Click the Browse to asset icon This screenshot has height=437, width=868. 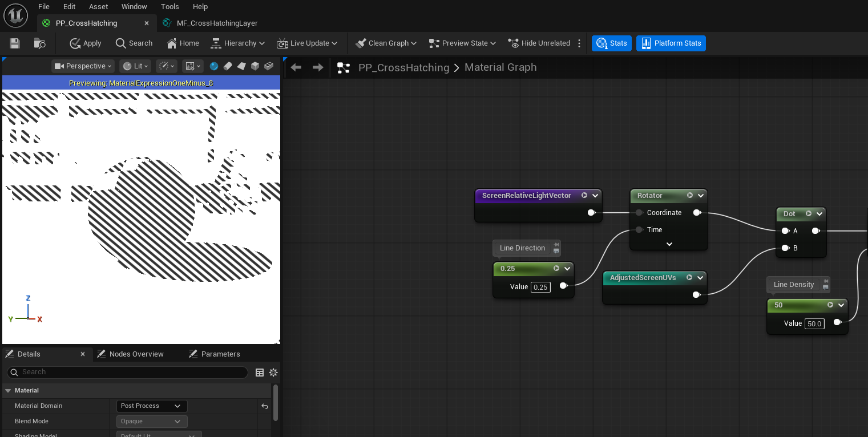39,43
